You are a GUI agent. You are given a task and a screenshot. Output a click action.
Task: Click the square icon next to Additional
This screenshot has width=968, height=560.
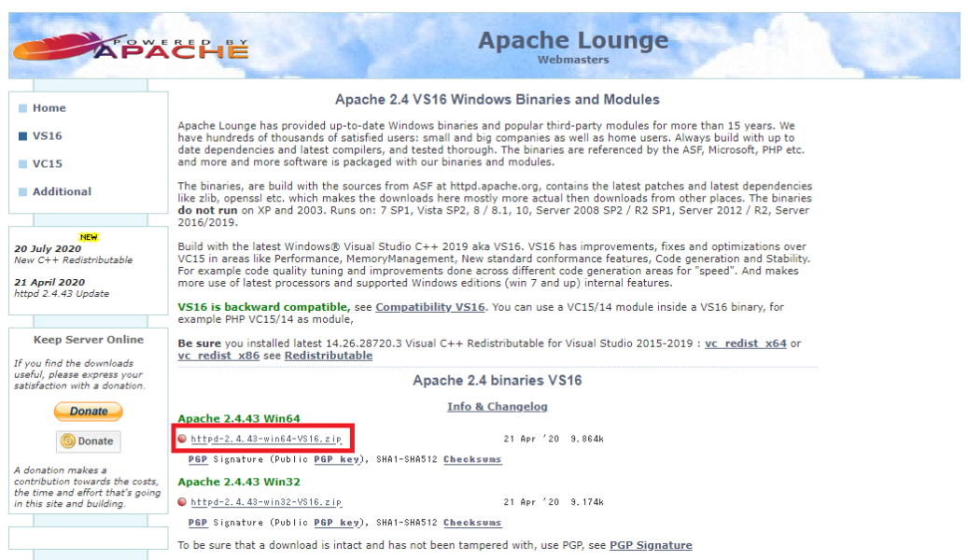(x=22, y=190)
